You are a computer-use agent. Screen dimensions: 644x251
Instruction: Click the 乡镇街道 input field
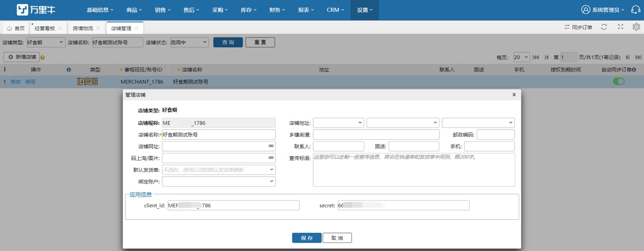point(376,135)
